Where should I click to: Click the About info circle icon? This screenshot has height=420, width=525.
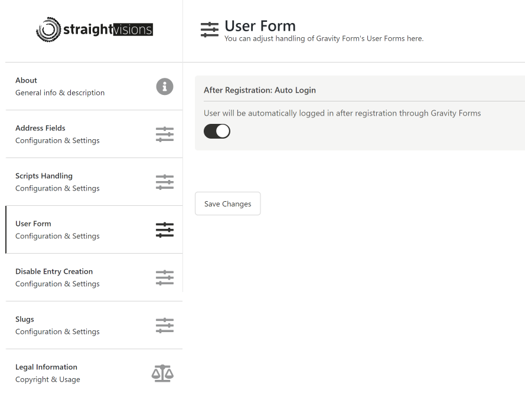coord(164,87)
